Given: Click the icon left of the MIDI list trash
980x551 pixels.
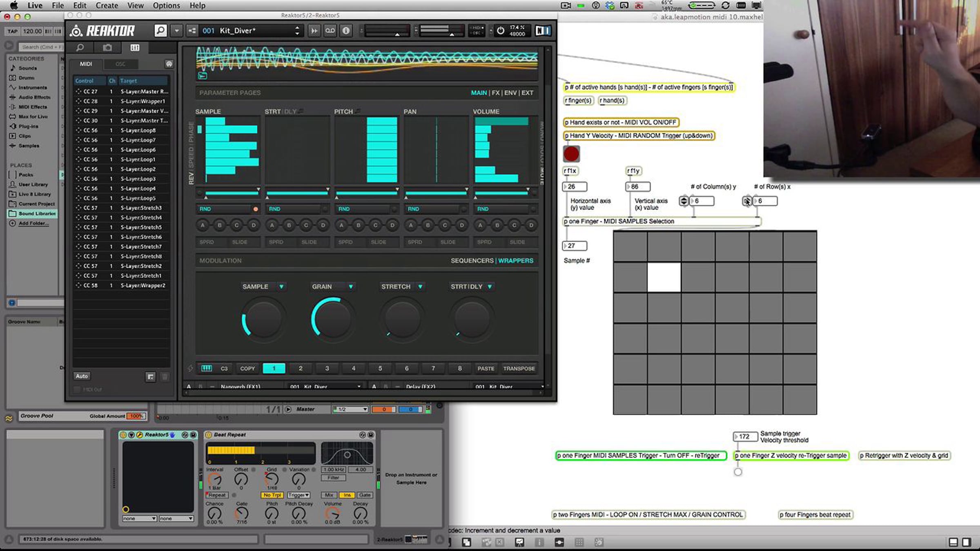Looking at the screenshot, I should tap(151, 377).
